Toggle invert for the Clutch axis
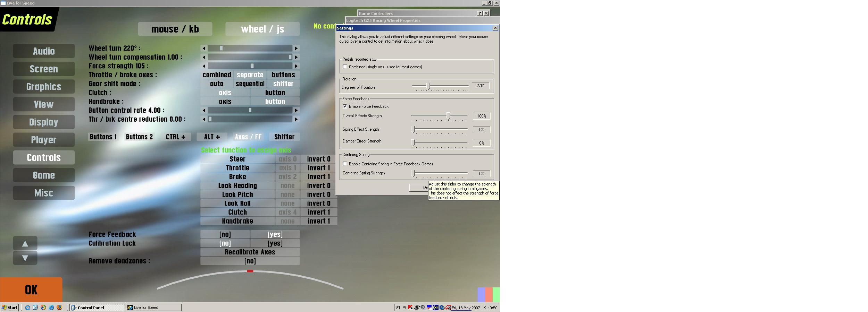 click(319, 212)
